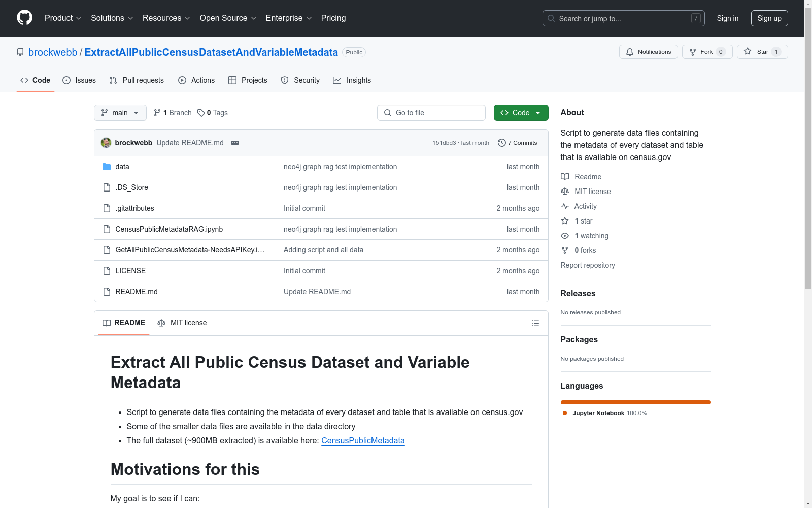Screen dimensions: 812x508
Task: Click the Go to file search box
Action: pos(431,113)
